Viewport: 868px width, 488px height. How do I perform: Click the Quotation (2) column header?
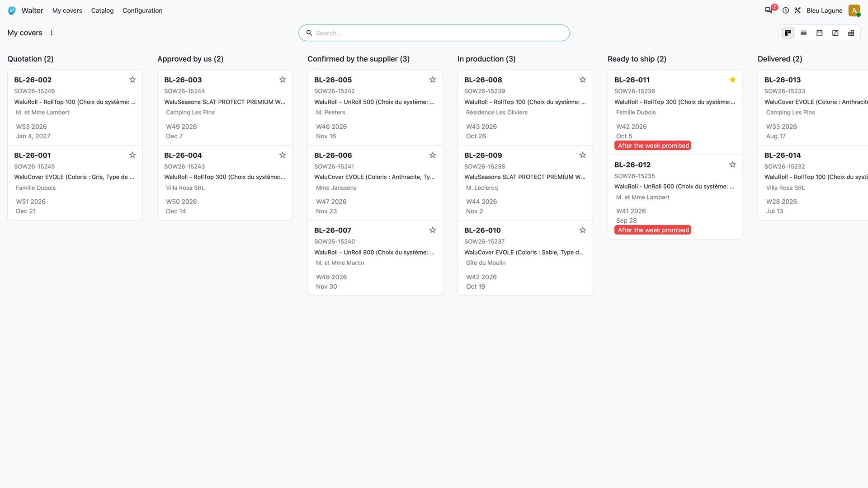coord(30,59)
